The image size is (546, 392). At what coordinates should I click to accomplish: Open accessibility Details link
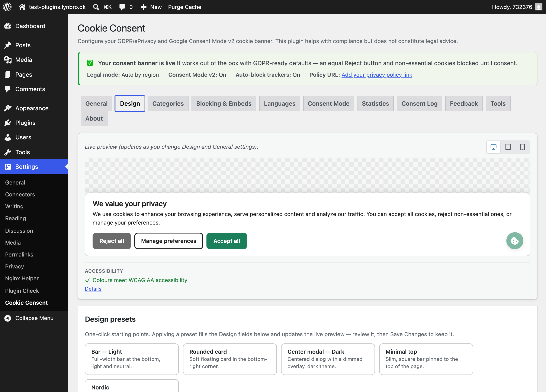click(93, 289)
